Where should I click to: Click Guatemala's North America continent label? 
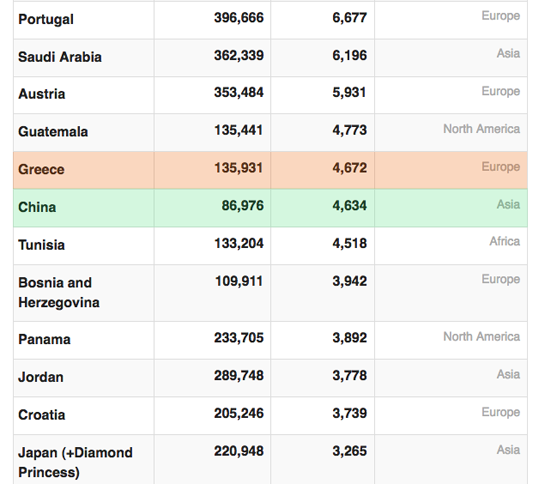click(x=482, y=129)
